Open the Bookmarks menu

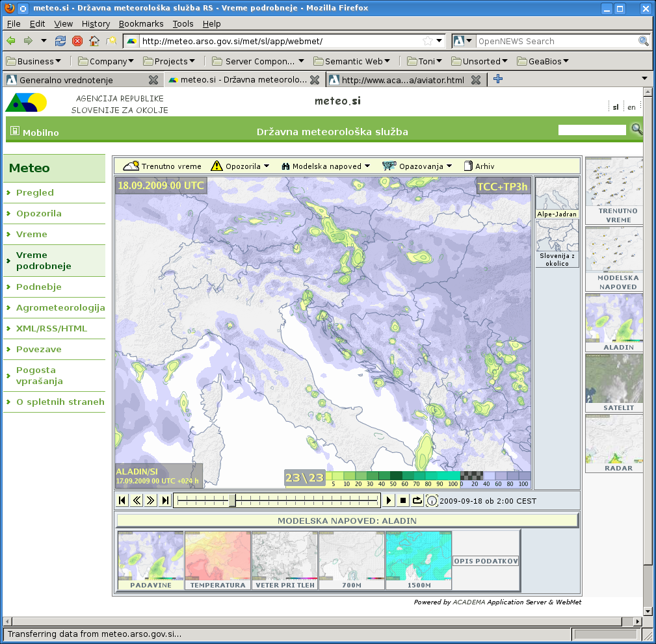[141, 24]
